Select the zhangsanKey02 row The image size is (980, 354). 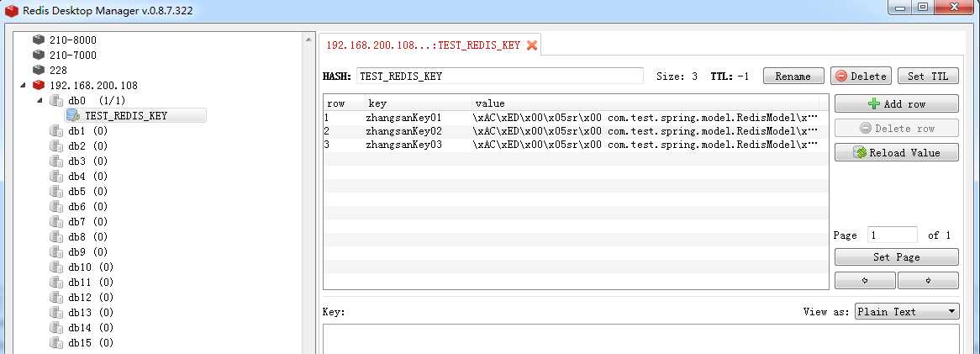point(403,131)
